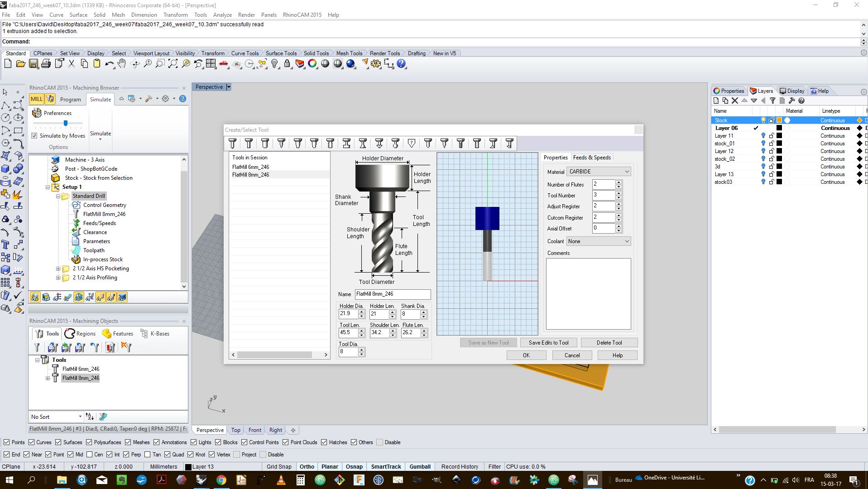Collapse the Standard Drill node
Screen dimensions: 868x489
pos(58,196)
